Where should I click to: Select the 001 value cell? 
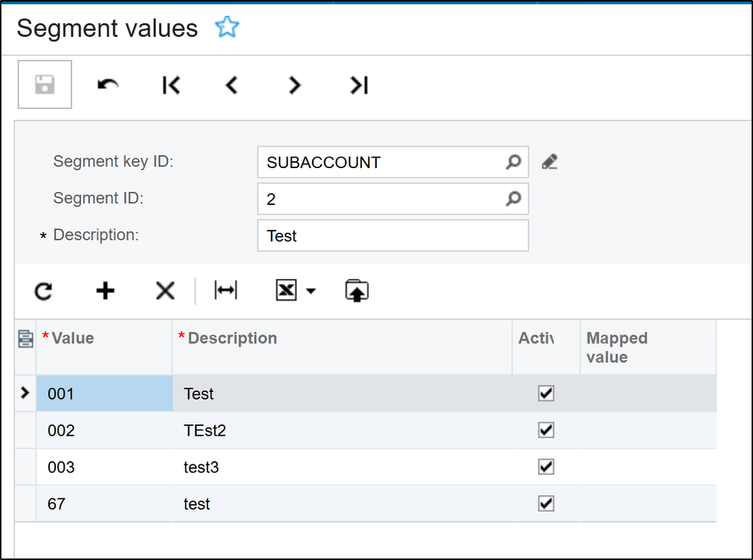(x=104, y=393)
